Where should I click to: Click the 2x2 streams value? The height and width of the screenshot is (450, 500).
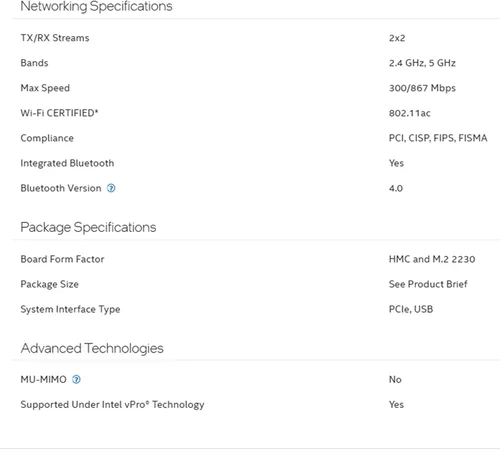click(x=397, y=38)
